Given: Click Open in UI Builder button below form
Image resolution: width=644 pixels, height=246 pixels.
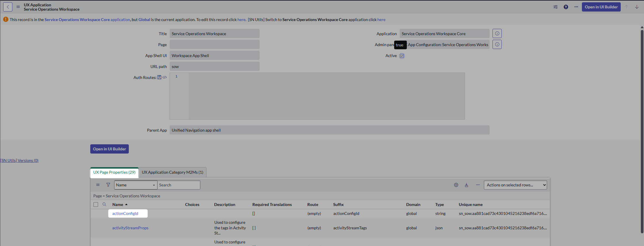Looking at the screenshot, I should (x=109, y=149).
